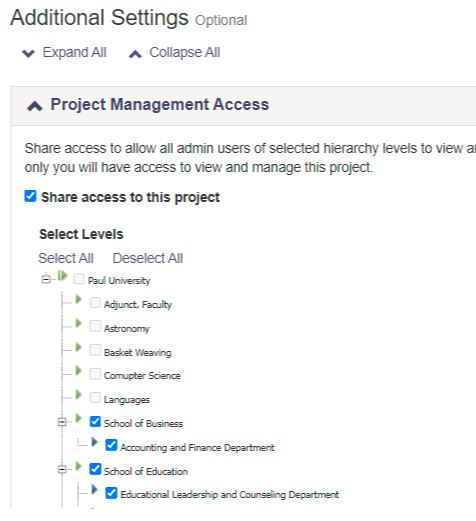Click the green arrow next to Languages
The width and height of the screenshot is (476, 521).
79,394
